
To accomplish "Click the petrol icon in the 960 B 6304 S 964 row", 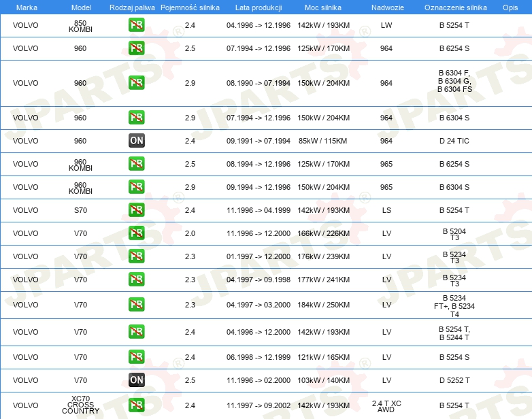I will pyautogui.click(x=136, y=118).
